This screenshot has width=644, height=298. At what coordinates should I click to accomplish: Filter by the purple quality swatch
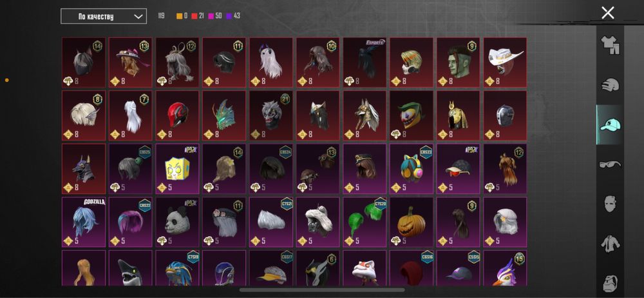(229, 16)
